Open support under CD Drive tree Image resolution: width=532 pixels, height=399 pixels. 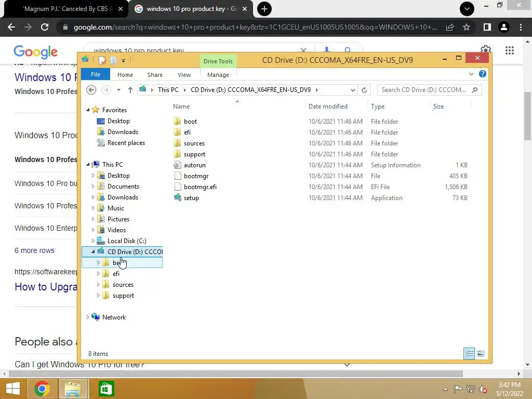[123, 296]
